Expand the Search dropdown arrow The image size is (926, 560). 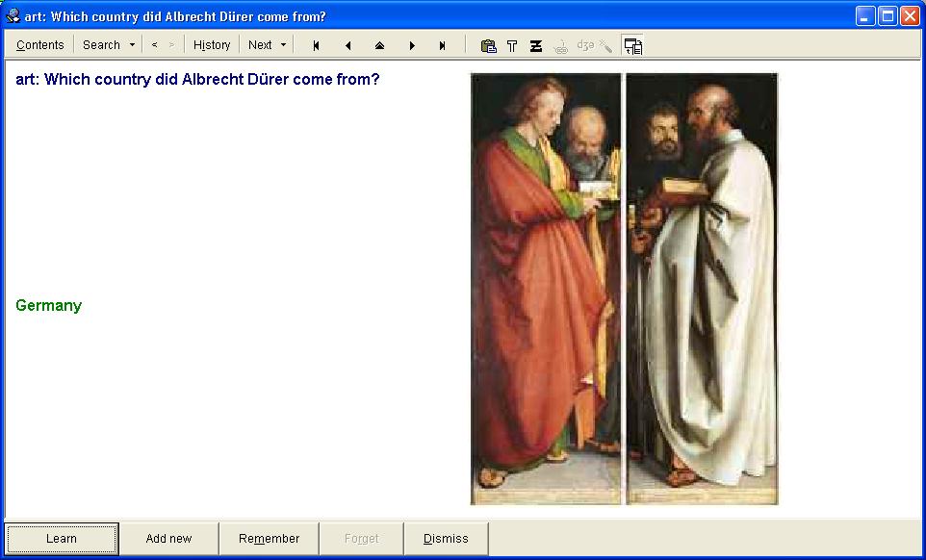tap(132, 45)
